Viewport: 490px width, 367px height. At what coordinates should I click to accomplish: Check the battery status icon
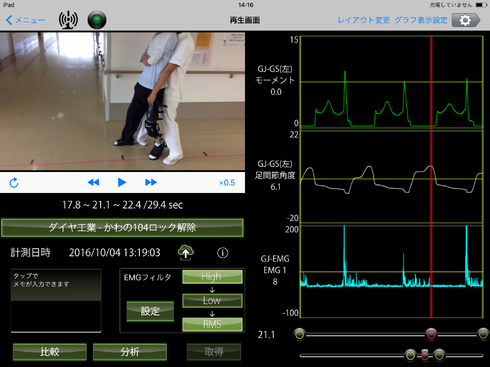482,5
